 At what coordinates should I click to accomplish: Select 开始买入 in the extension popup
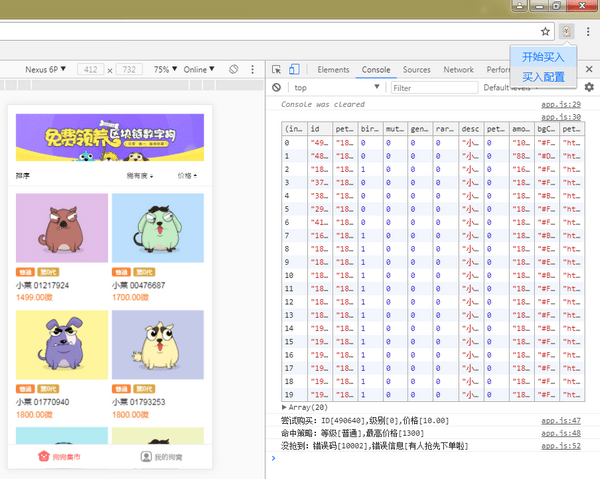pyautogui.click(x=543, y=57)
